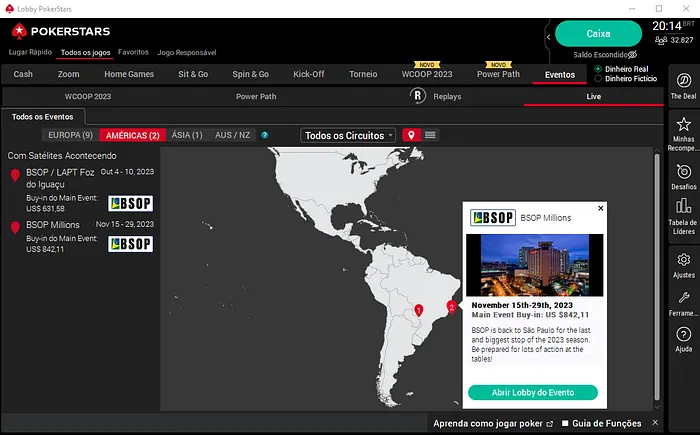
Task: Open Aprenda como jogar poker link
Action: point(493,423)
